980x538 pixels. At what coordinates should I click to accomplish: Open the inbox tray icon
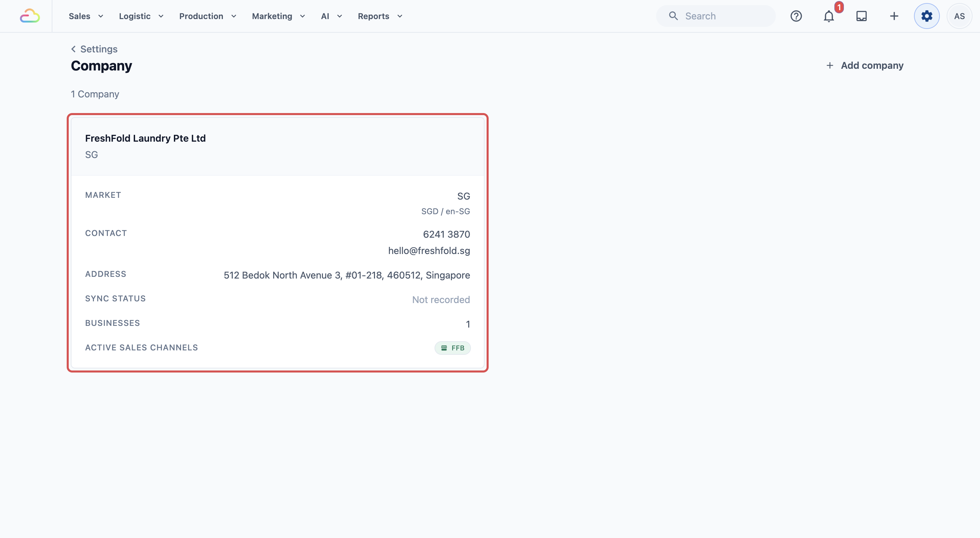tap(861, 16)
